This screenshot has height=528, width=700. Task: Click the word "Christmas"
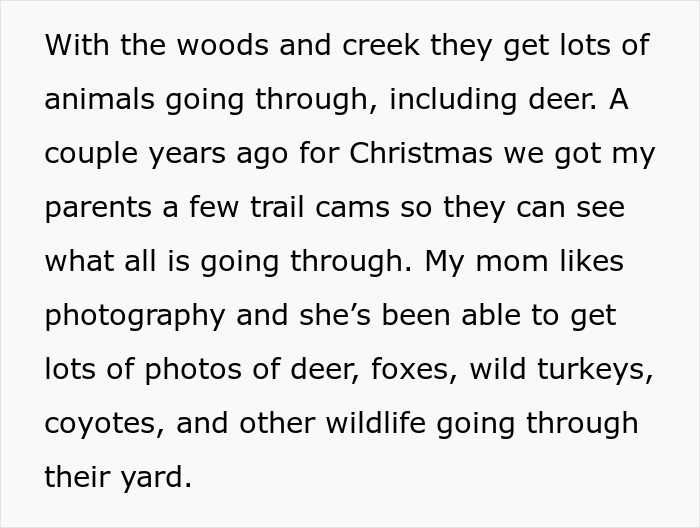[421, 154]
